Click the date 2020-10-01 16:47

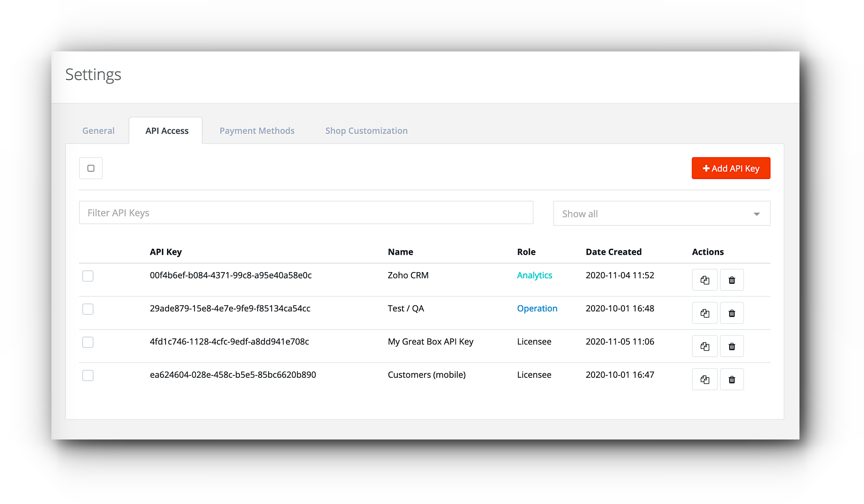click(620, 375)
